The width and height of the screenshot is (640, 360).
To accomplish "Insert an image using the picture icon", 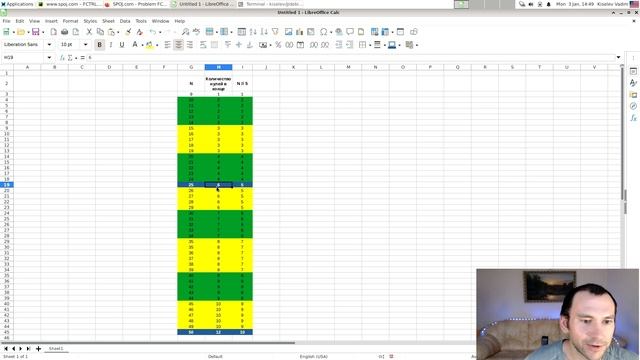I will coord(289,32).
